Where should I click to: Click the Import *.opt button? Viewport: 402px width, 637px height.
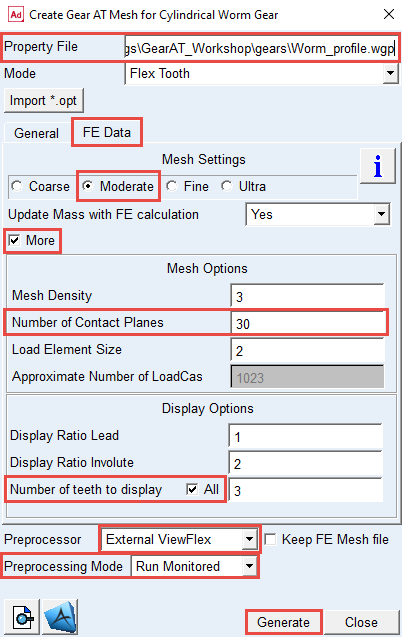point(43,100)
